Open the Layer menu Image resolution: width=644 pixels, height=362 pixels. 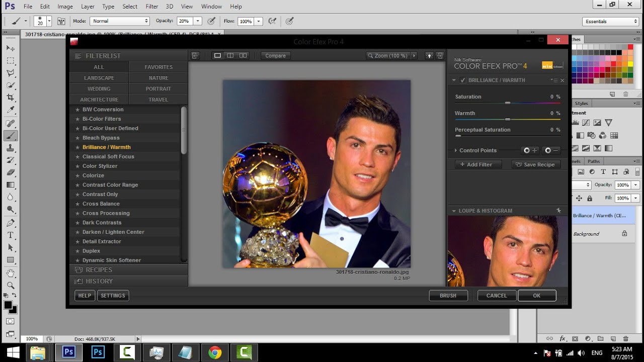pos(88,7)
